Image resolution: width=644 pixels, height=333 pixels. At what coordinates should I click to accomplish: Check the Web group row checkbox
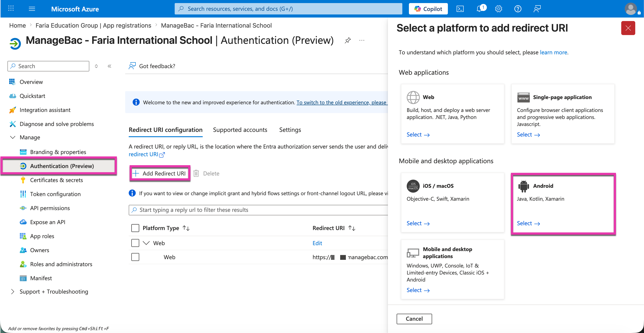tap(135, 243)
